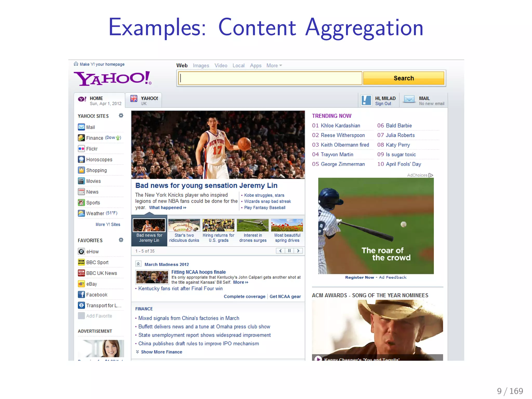Image resolution: width=532 pixels, height=399 pixels.
Task: Open Favorites settings gear
Action: (121, 240)
